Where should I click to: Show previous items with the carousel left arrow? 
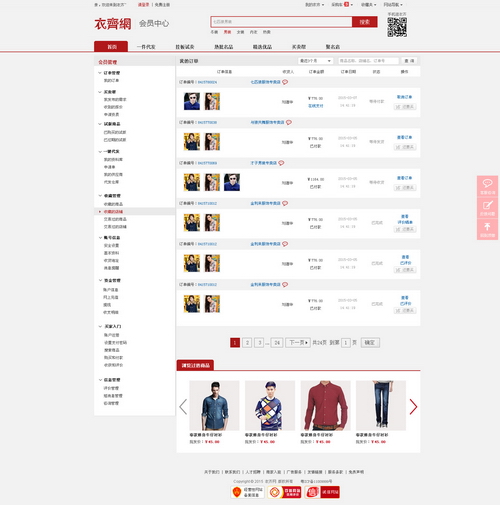click(183, 407)
